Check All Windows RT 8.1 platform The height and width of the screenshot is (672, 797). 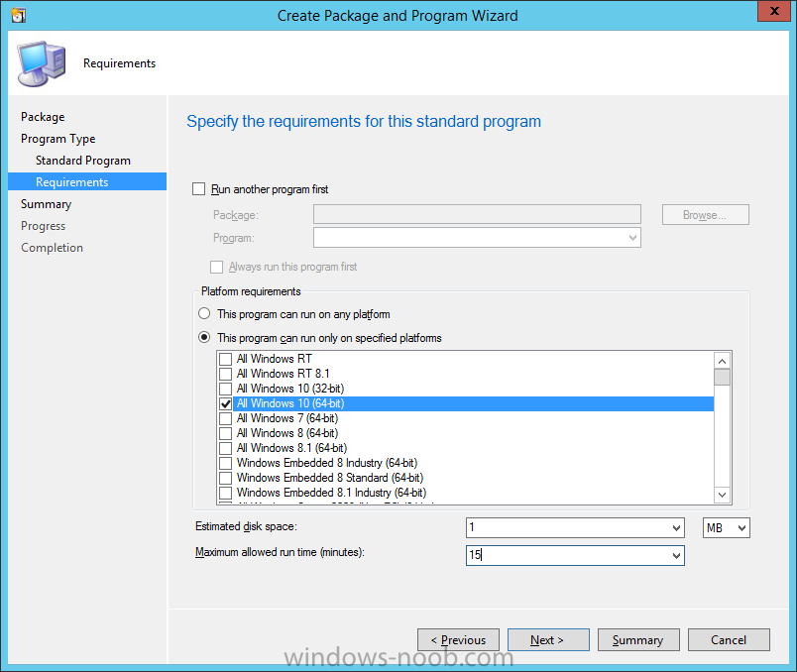pyautogui.click(x=226, y=374)
